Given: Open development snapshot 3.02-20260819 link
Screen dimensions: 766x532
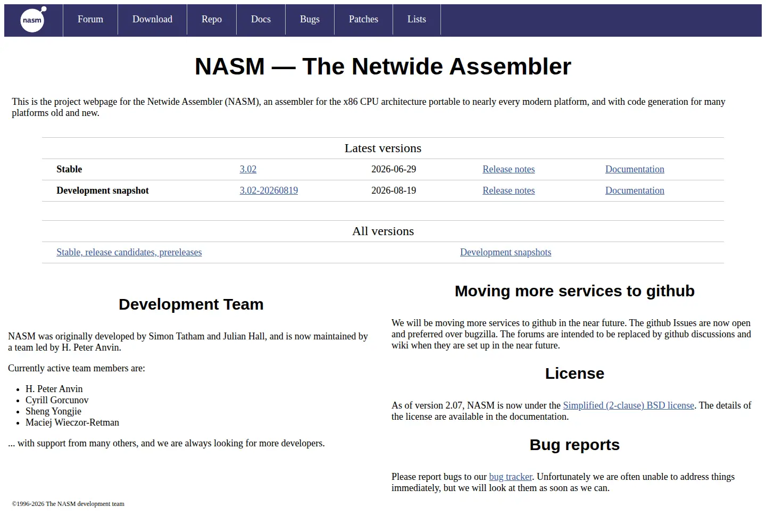Looking at the screenshot, I should (x=269, y=190).
